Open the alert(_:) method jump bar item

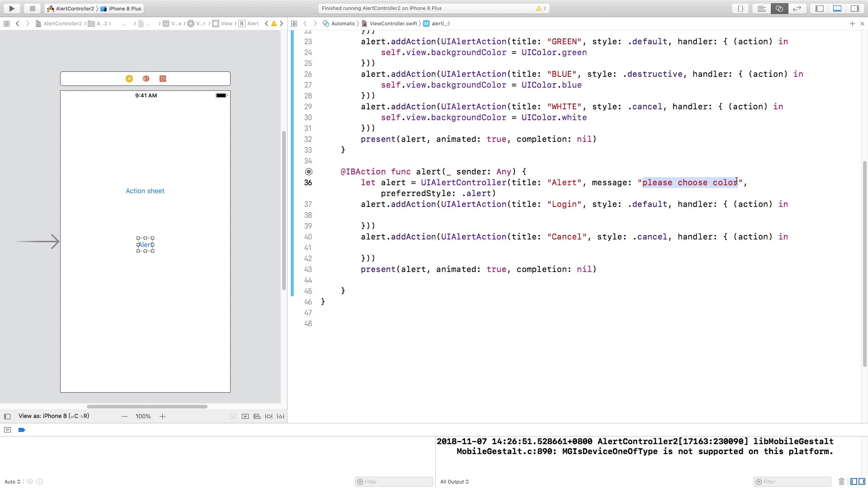click(x=436, y=23)
